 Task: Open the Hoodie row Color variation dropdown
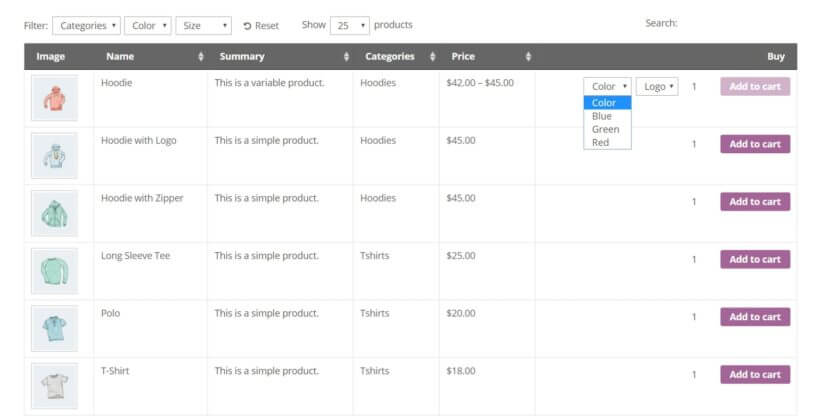[x=608, y=86]
